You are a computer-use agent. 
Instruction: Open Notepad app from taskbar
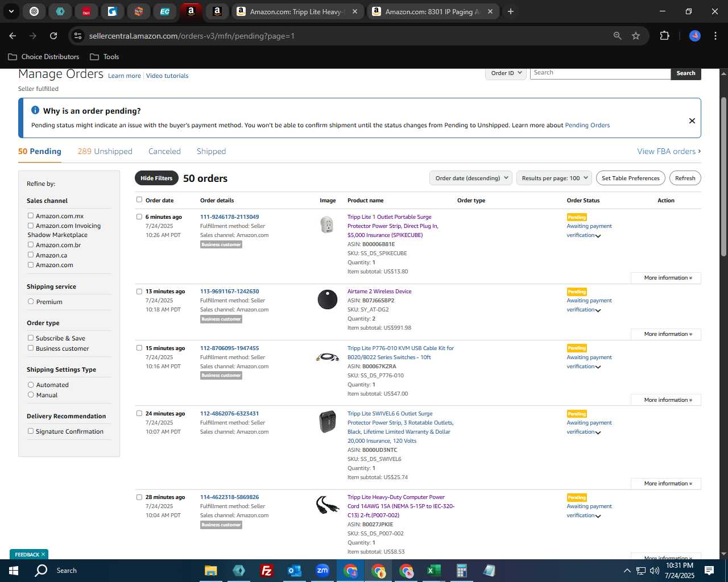coord(489,571)
